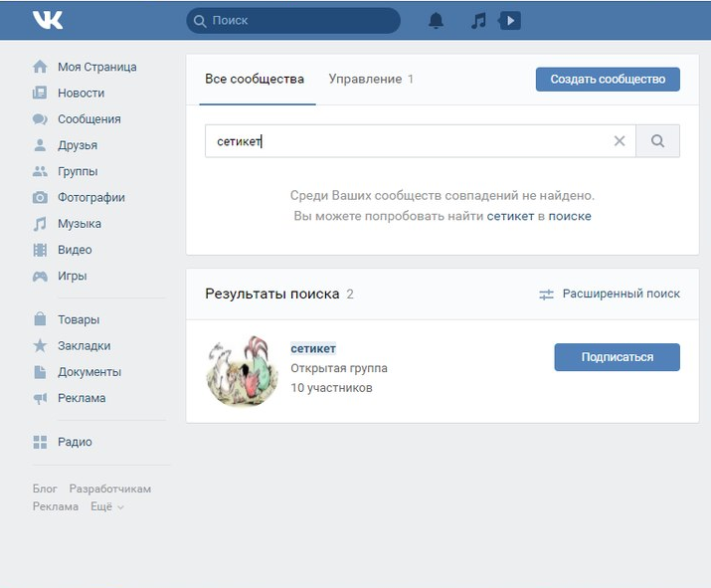Image resolution: width=711 pixels, height=588 pixels.
Task: Switch to Управление tab
Action: tap(371, 79)
